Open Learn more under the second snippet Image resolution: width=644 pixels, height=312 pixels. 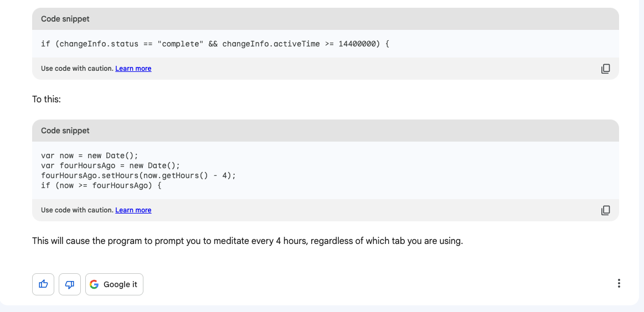pos(133,210)
